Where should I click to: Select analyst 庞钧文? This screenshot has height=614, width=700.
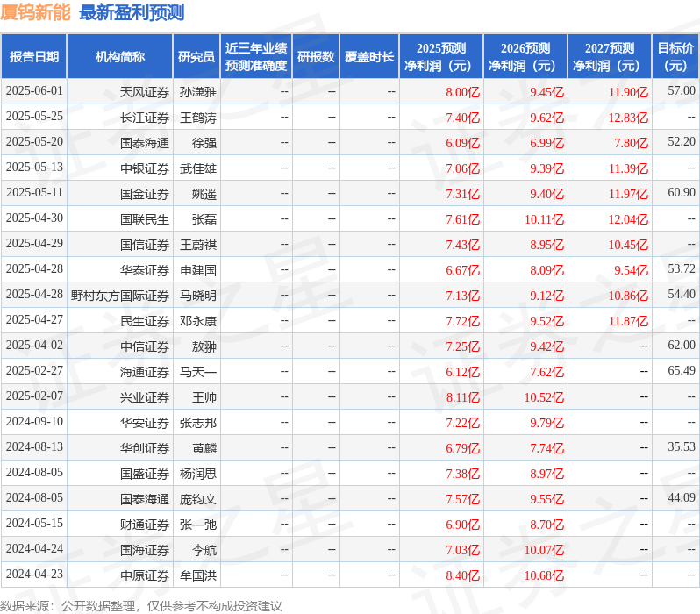198,499
